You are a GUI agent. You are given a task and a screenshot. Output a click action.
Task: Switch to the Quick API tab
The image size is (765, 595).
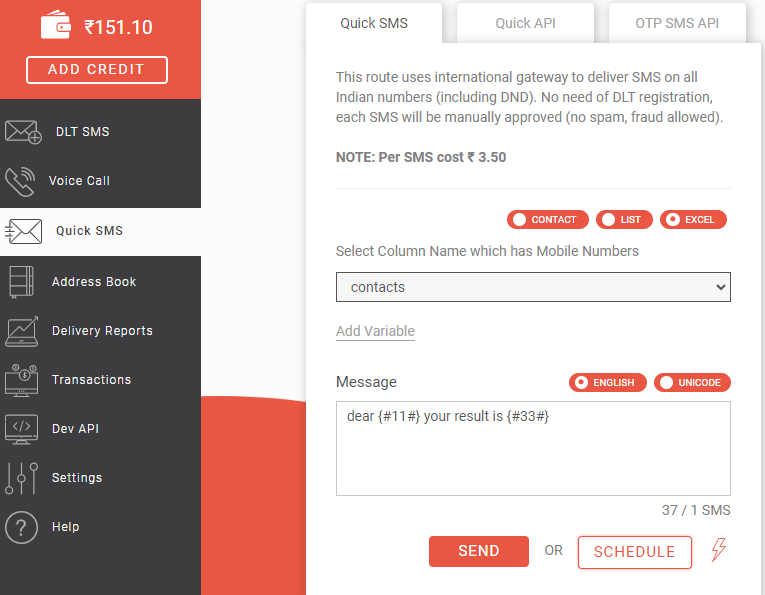tap(525, 23)
